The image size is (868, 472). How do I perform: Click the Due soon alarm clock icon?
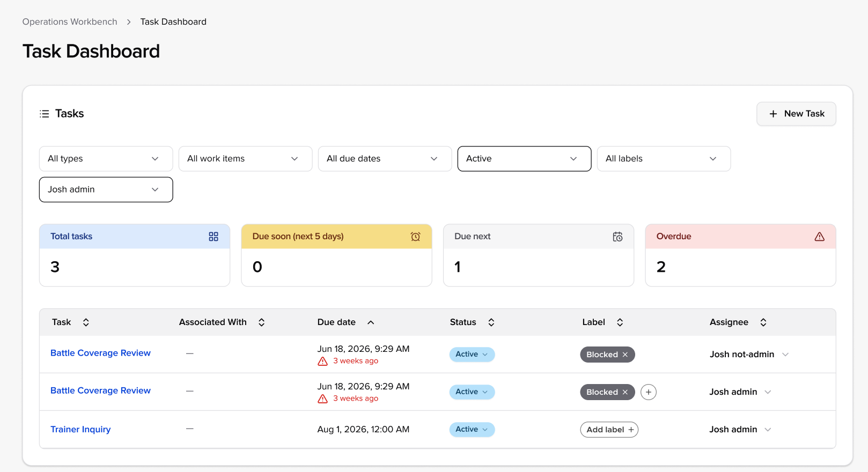click(415, 237)
